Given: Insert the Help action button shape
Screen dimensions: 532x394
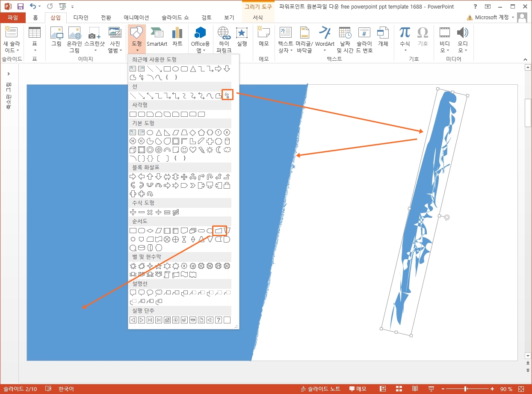Looking at the screenshot, I should click(219, 320).
